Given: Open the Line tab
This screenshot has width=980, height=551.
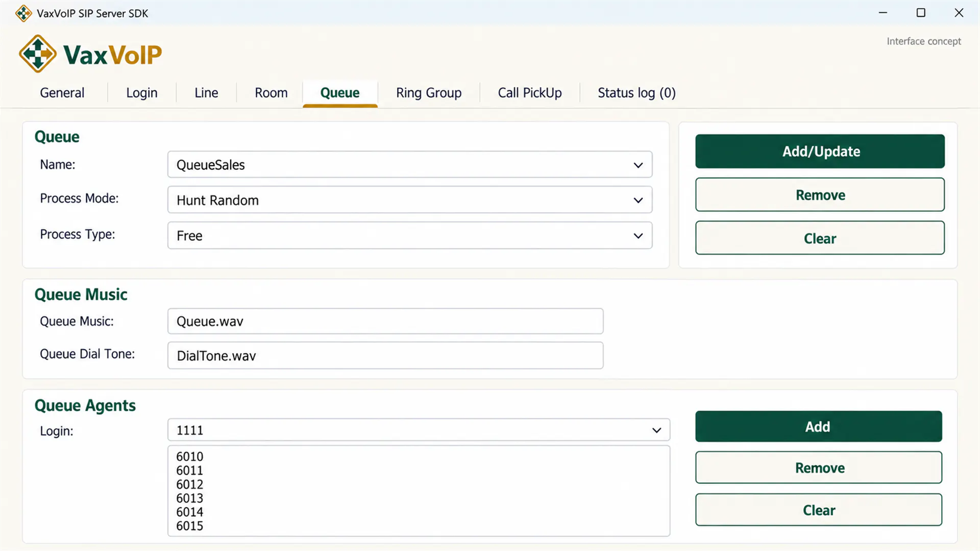Looking at the screenshot, I should (x=206, y=93).
